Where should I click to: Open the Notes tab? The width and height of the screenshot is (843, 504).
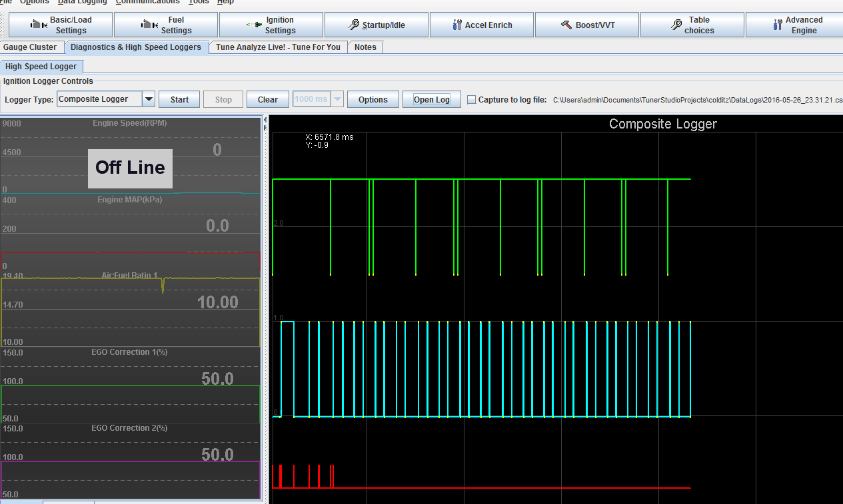click(365, 47)
